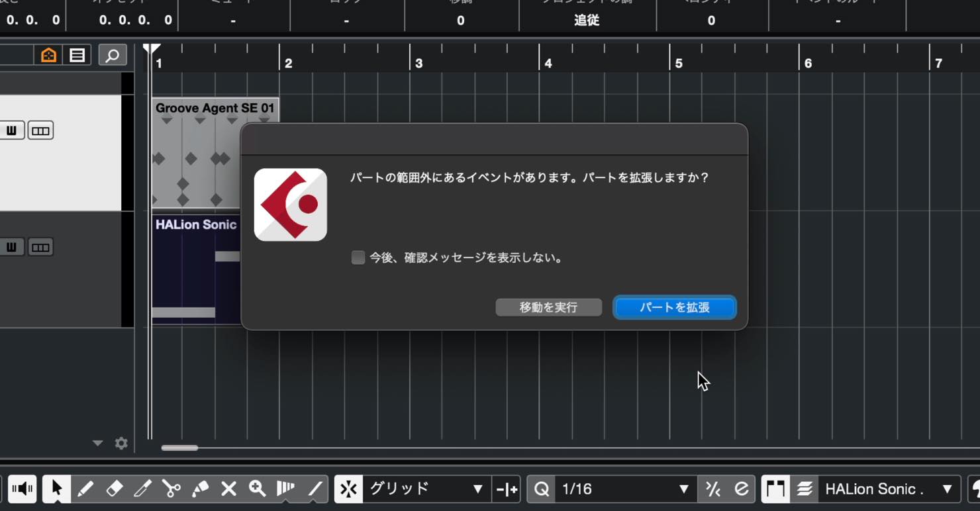Select the Object Selection arrow tool

pyautogui.click(x=56, y=489)
